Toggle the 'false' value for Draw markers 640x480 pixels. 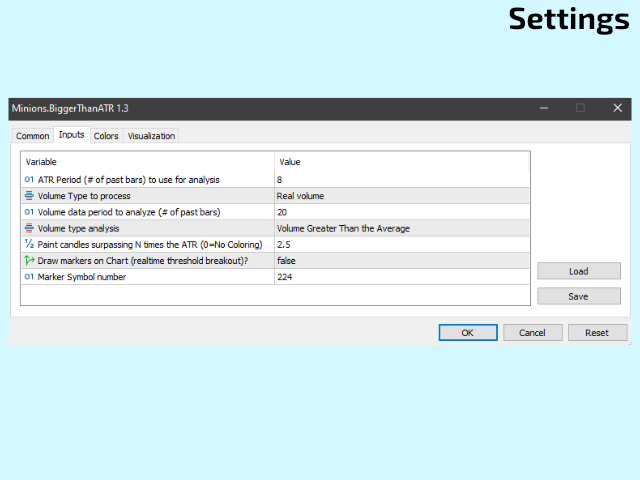(x=402, y=260)
